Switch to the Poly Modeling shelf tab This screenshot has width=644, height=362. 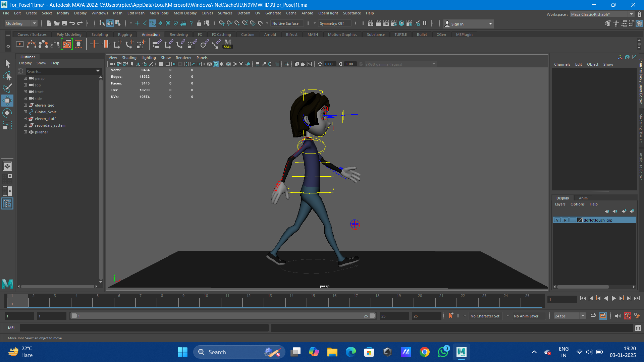click(x=69, y=35)
